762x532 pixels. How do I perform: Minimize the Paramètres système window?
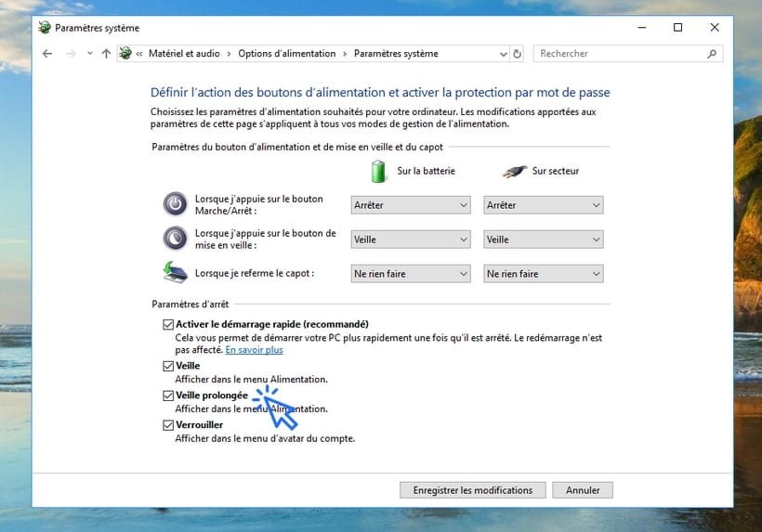(642, 28)
